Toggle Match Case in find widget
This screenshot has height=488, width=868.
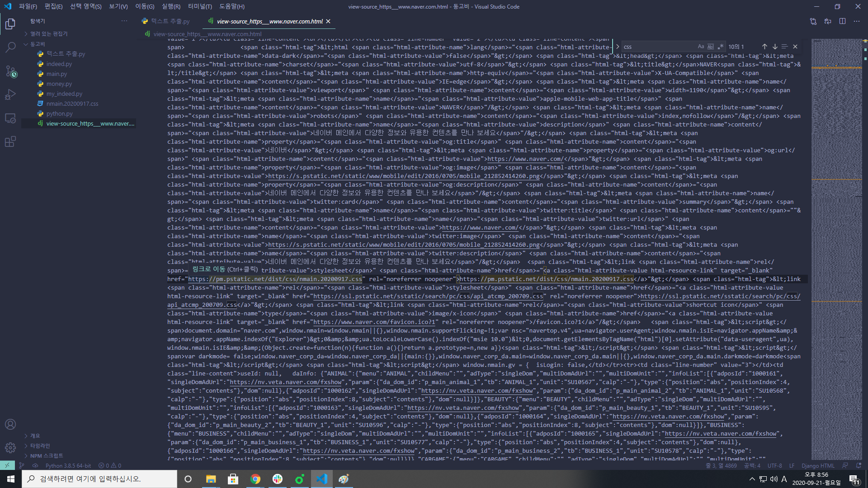[701, 47]
